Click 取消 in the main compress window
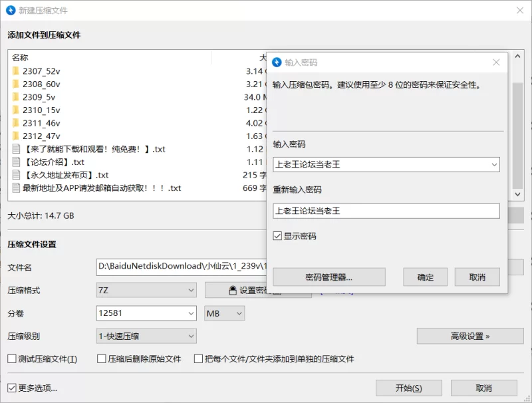The height and width of the screenshot is (403, 532). coord(484,388)
